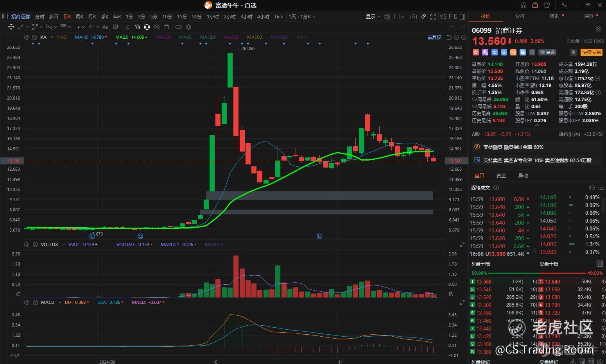The image size is (606, 364).
Task: Toggle the magnet snap tool
Action: (137, 27)
